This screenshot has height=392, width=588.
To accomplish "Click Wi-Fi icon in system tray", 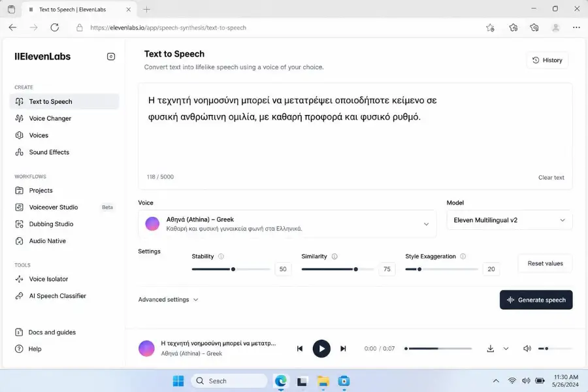I will point(512,381).
